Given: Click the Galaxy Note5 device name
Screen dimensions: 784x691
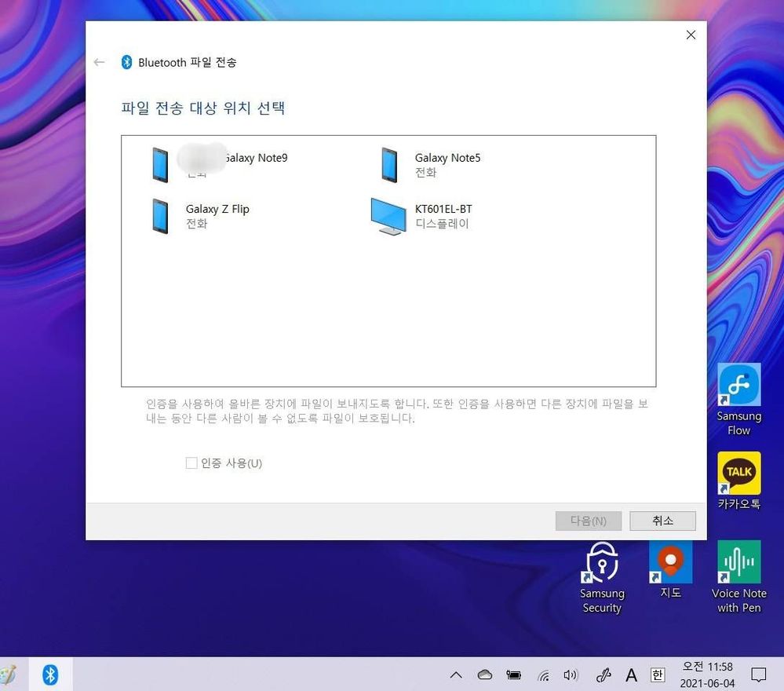Looking at the screenshot, I should click(447, 158).
